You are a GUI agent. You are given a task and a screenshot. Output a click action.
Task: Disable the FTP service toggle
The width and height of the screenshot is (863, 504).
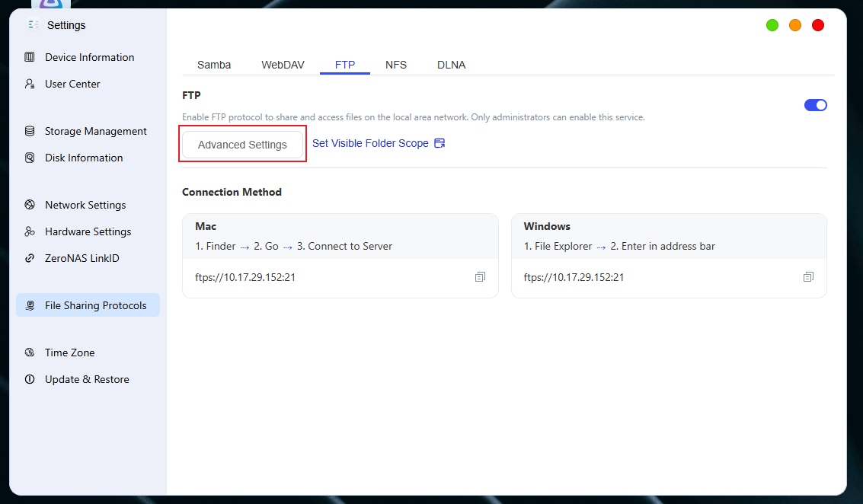[815, 105]
